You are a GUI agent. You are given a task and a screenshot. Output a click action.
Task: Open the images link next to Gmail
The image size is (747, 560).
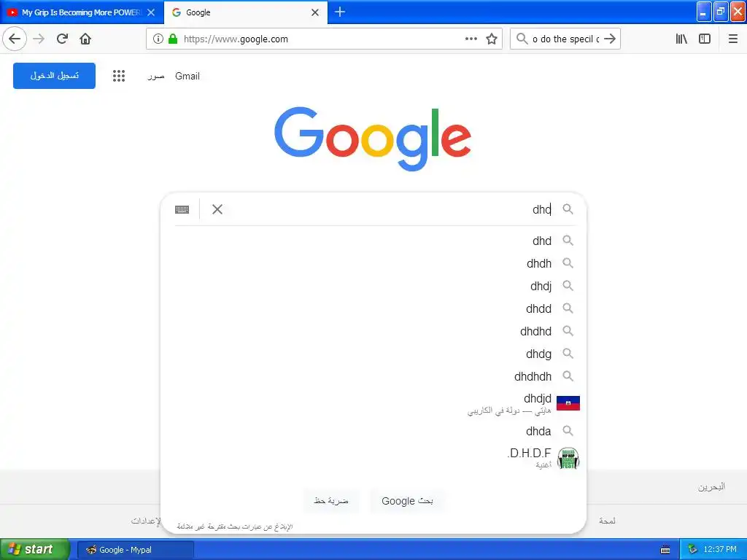pyautogui.click(x=156, y=76)
